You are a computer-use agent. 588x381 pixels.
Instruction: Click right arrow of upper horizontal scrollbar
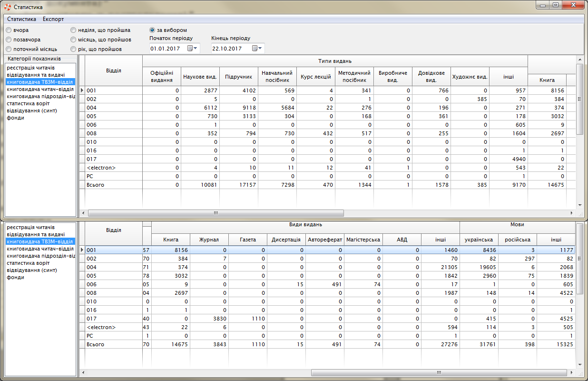pyautogui.click(x=572, y=213)
